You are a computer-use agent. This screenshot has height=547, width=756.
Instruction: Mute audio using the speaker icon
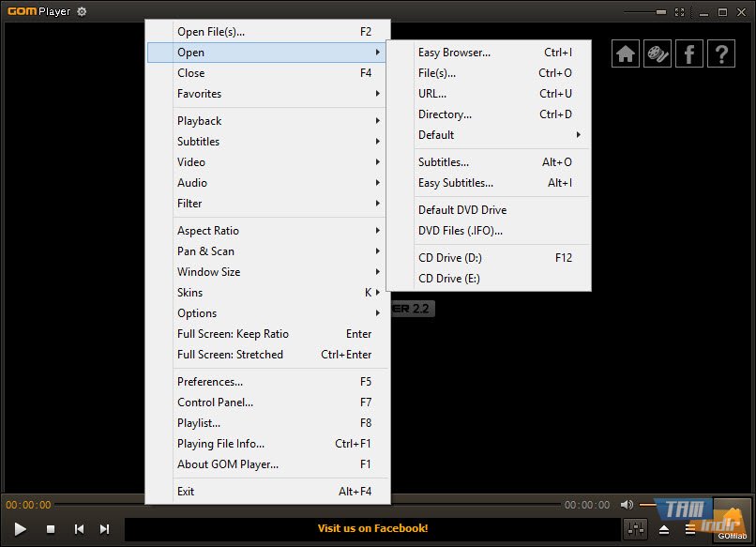(627, 505)
